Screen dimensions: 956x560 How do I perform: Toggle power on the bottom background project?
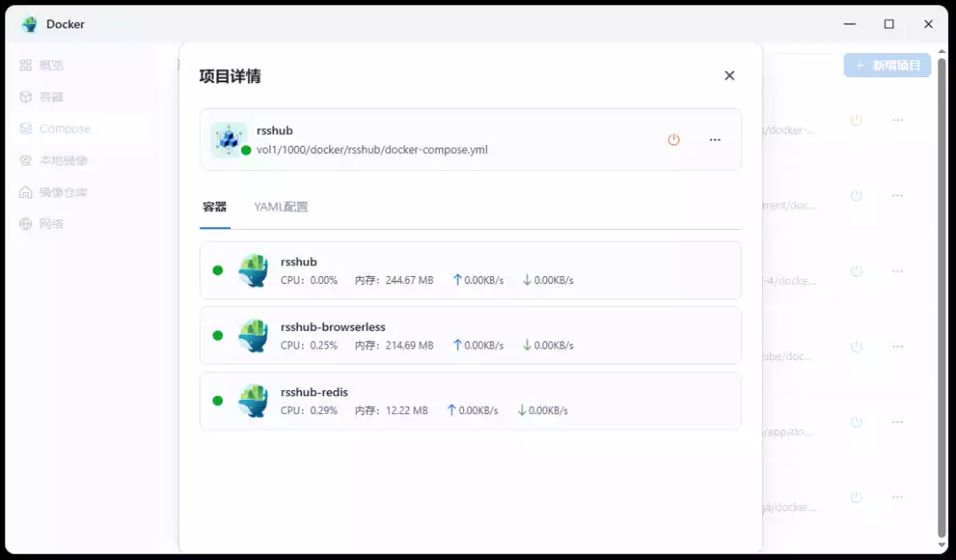pos(856,497)
